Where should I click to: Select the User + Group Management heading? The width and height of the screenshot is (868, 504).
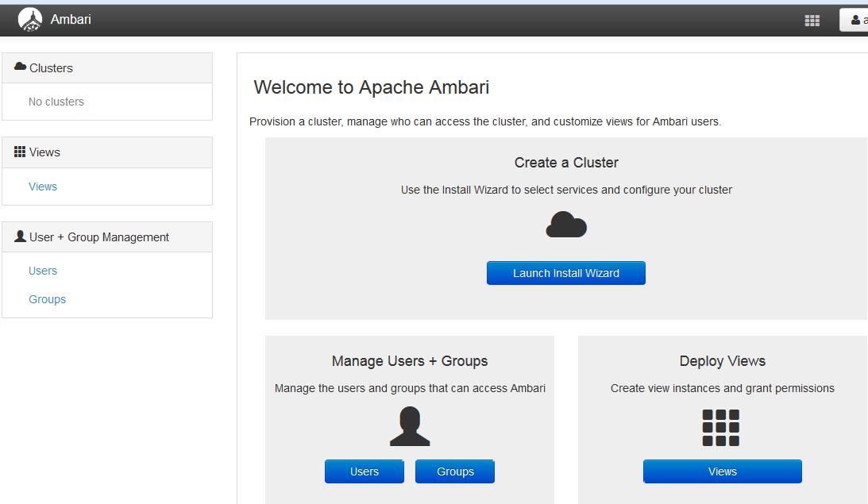point(99,237)
